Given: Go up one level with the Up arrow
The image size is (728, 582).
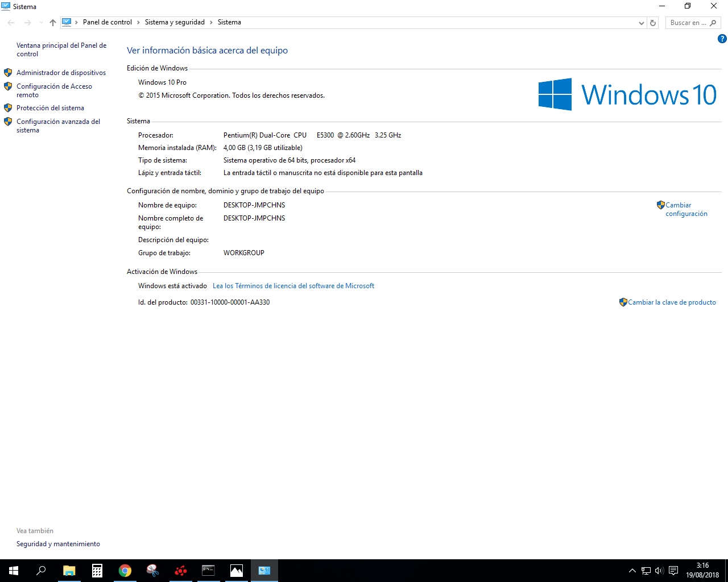Looking at the screenshot, I should (53, 23).
